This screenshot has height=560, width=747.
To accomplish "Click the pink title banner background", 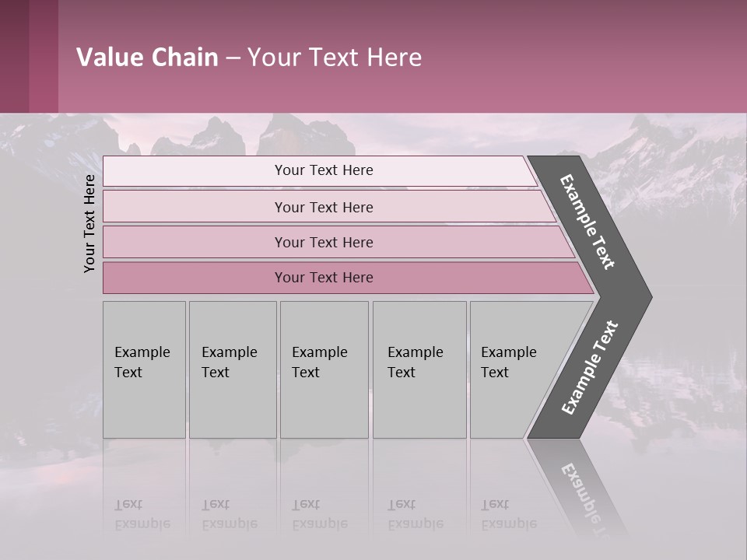I will point(572,56).
